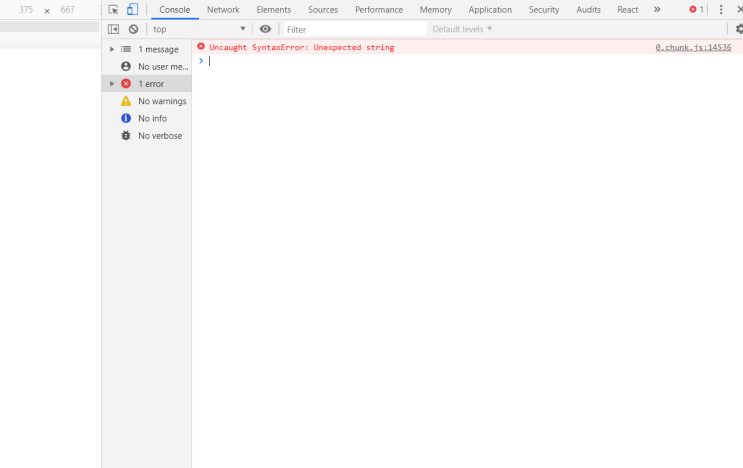This screenshot has width=743, height=468.
Task: Select the No warnings row
Action: [x=146, y=101]
